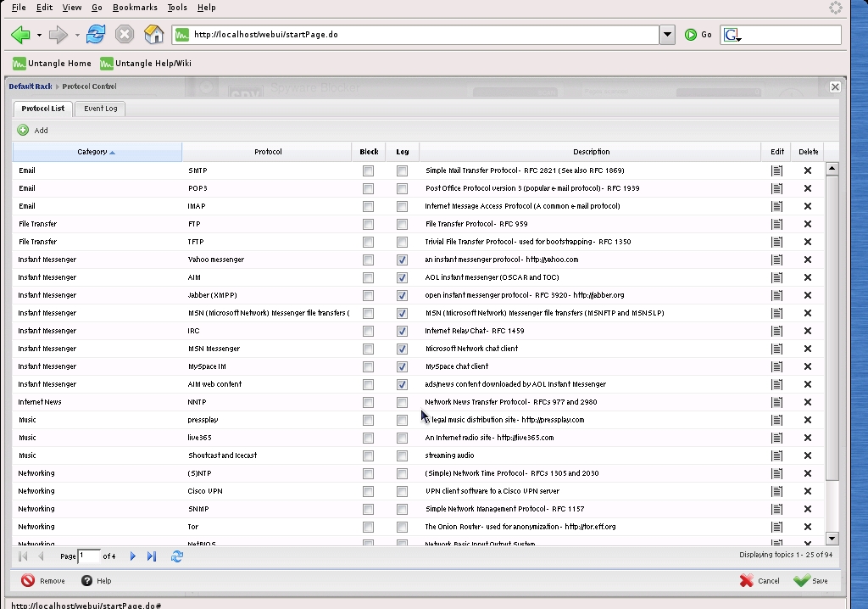Viewport: 868px width, 609px height.
Task: Enable Block for the SMTP protocol
Action: [368, 170]
